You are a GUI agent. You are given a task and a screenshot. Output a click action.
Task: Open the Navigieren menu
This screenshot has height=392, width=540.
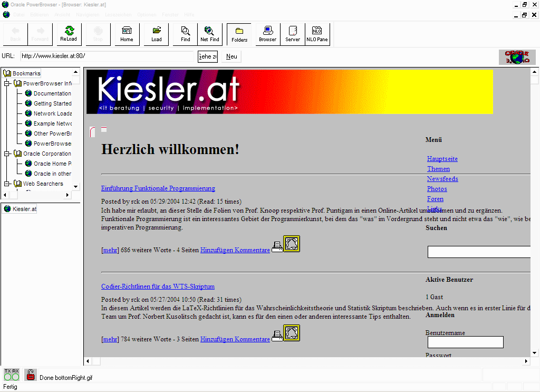click(88, 15)
